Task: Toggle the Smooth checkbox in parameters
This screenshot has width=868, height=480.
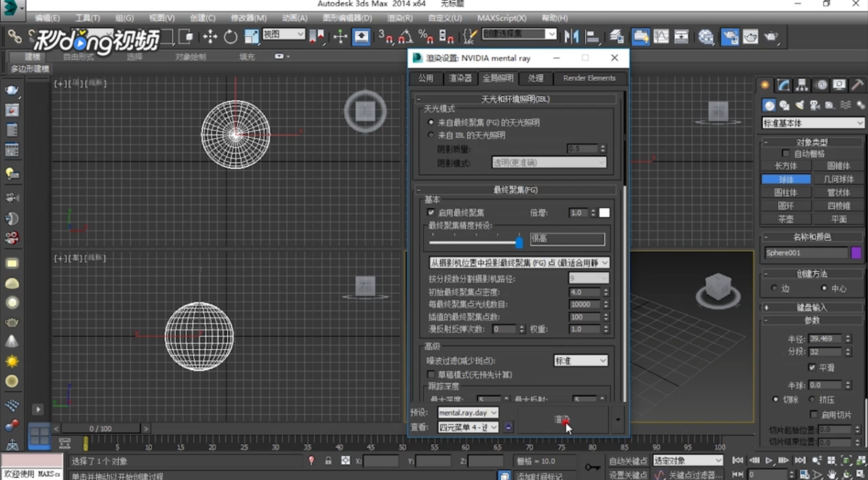Action: [812, 367]
